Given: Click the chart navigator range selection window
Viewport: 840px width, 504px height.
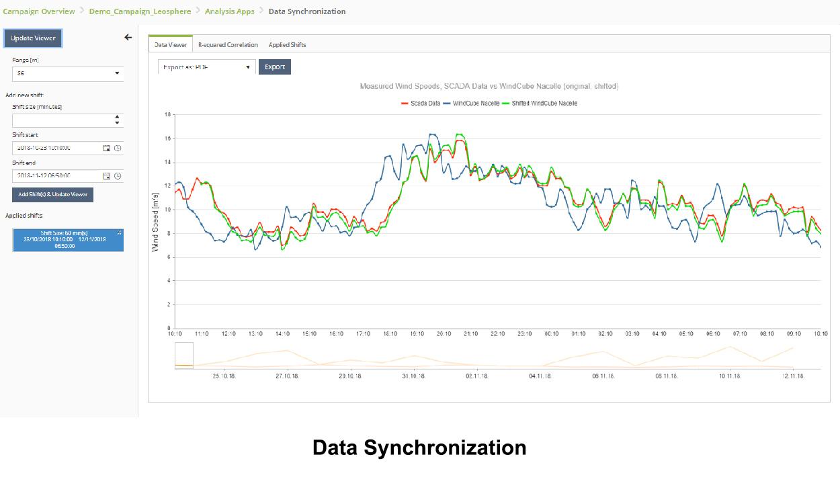Looking at the screenshot, I should tap(183, 355).
